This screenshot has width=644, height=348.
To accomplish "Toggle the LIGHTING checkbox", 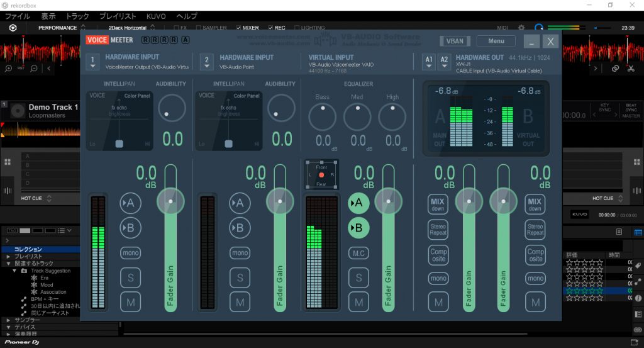I will coord(297,28).
